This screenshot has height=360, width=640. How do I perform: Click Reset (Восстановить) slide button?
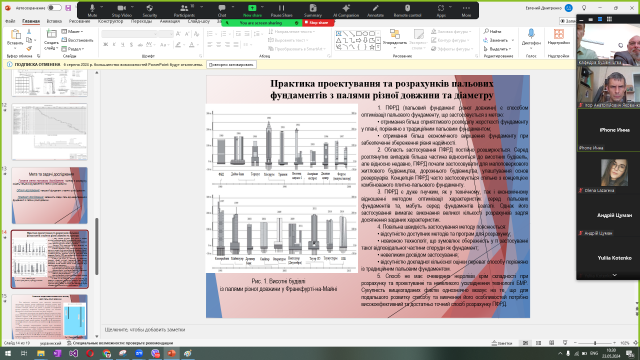coord(78,40)
